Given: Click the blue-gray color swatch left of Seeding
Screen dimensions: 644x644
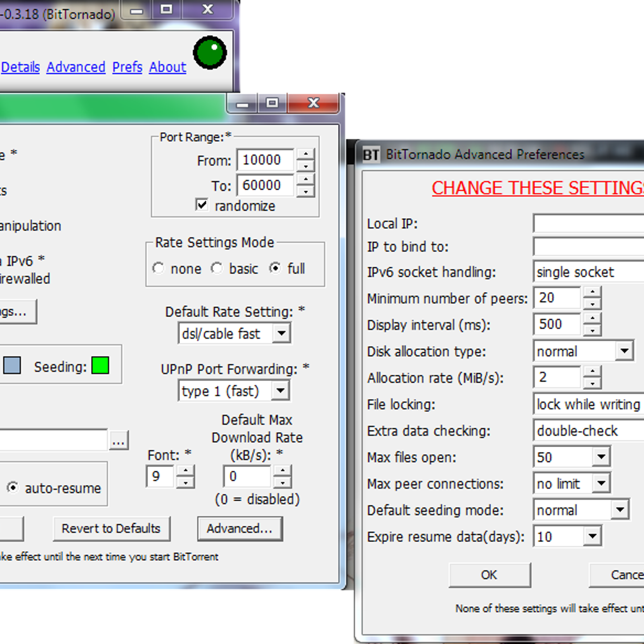Looking at the screenshot, I should coord(12,365).
